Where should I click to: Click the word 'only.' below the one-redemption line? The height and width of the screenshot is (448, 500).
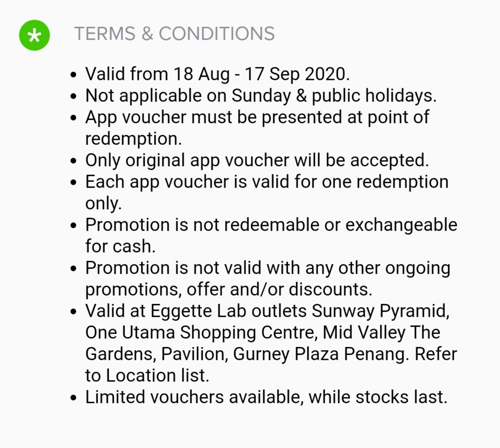[103, 203]
